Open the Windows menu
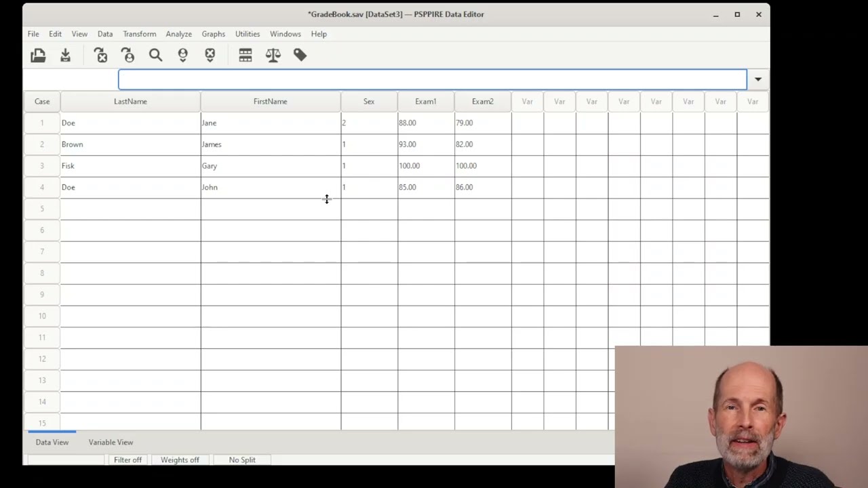The image size is (868, 488). (285, 34)
